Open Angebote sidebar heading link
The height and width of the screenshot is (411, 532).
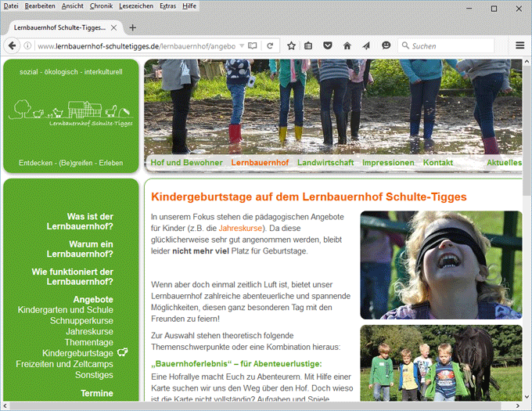93,300
